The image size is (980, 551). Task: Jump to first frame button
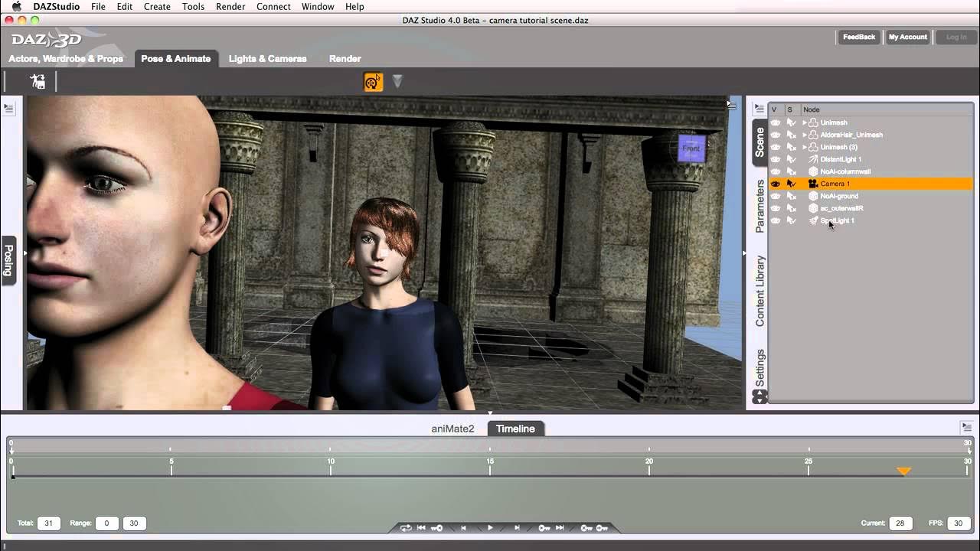pyautogui.click(x=421, y=527)
